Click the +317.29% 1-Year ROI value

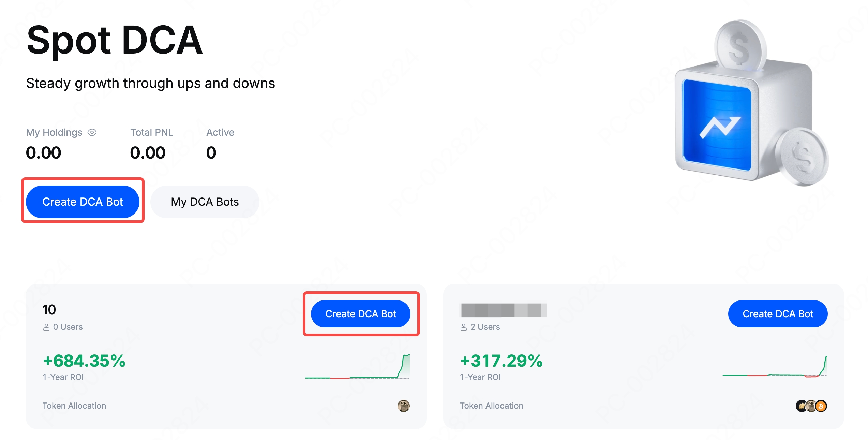[x=501, y=361]
